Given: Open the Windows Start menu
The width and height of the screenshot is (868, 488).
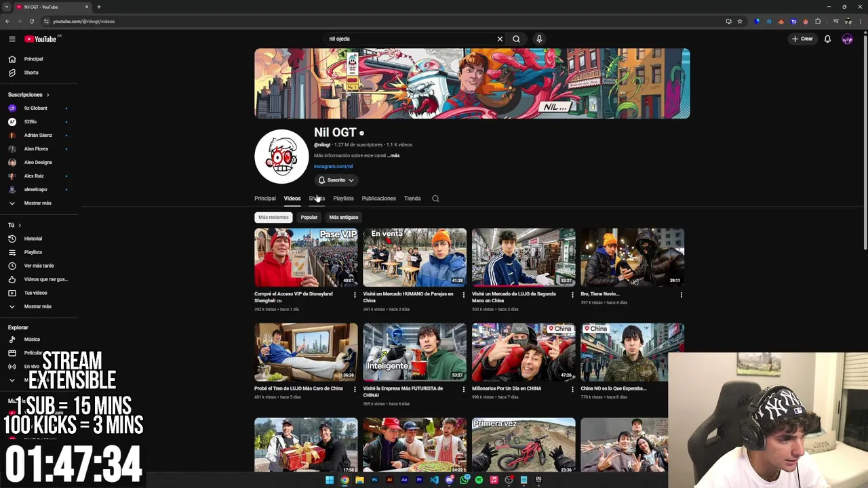Looking at the screenshot, I should [330, 480].
